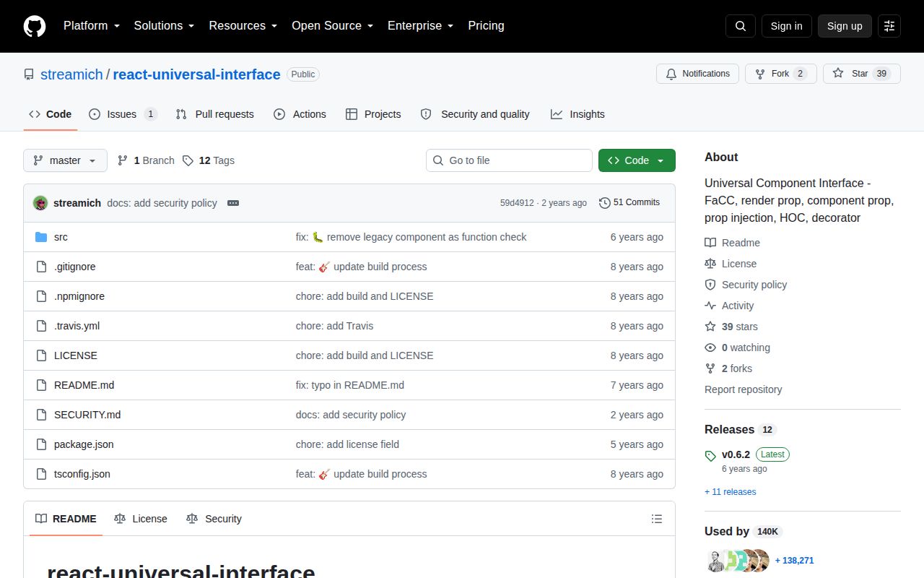Image resolution: width=924 pixels, height=578 pixels.
Task: View 1 Branch link
Action: pyautogui.click(x=146, y=160)
